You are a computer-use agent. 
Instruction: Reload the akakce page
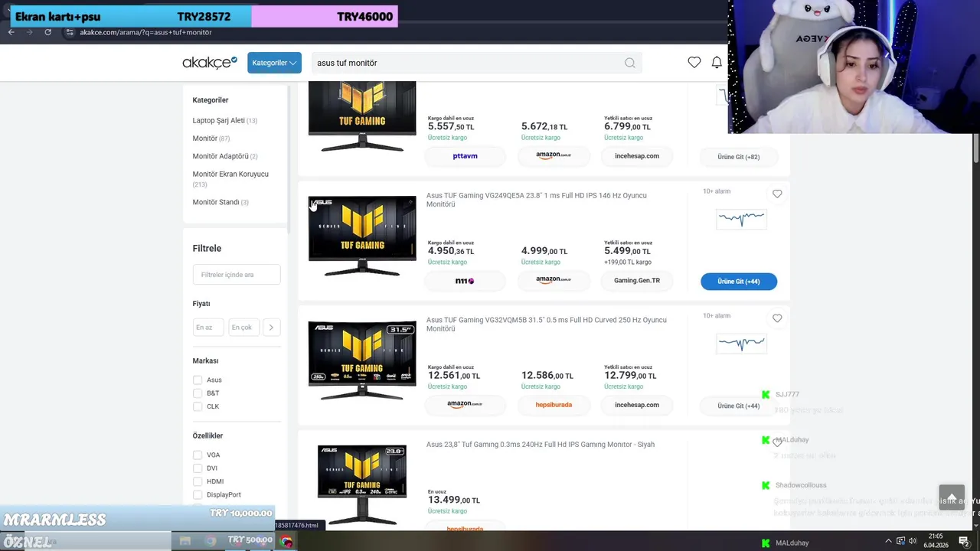point(47,32)
